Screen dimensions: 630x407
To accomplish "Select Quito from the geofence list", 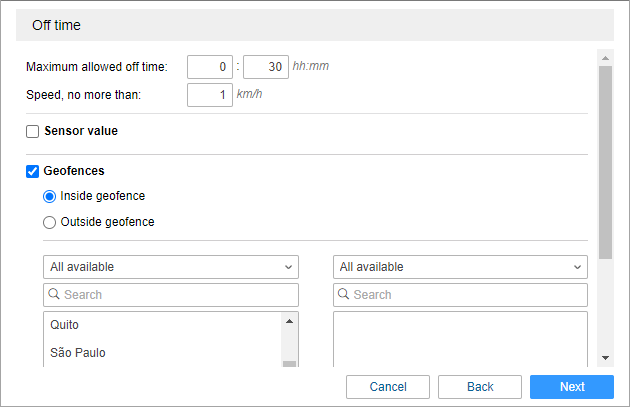I will click(x=65, y=325).
